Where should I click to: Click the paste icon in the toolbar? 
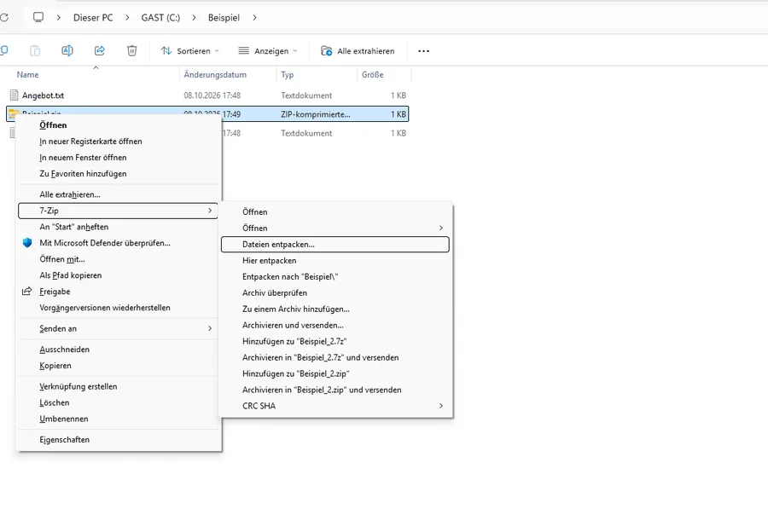(35, 51)
